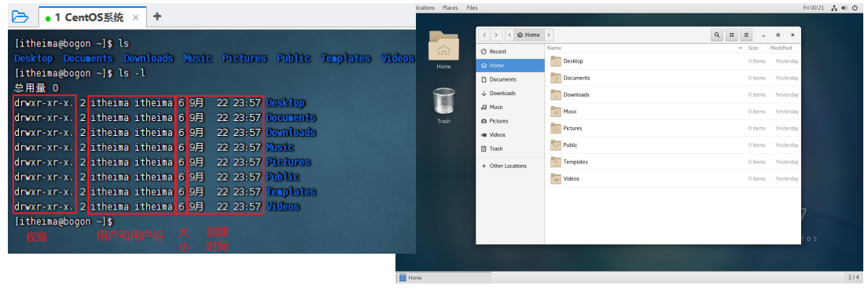The height and width of the screenshot is (289, 868).
Task: Open the Places menu
Action: tap(450, 8)
